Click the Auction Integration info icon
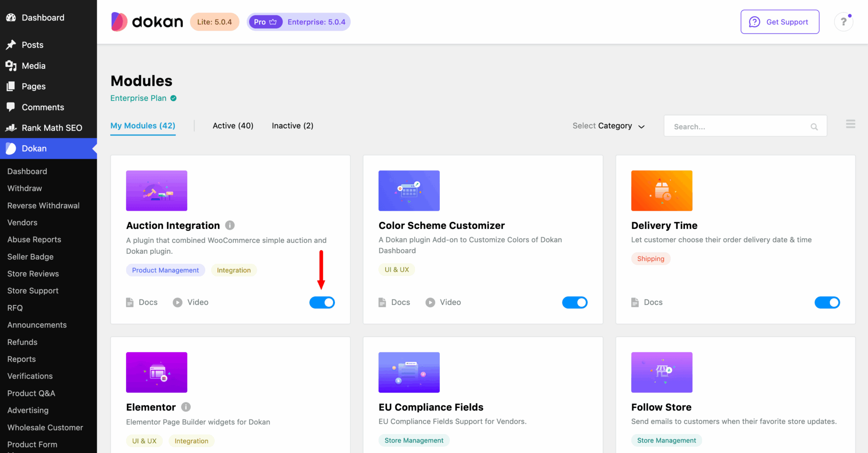868x453 pixels. pos(230,225)
